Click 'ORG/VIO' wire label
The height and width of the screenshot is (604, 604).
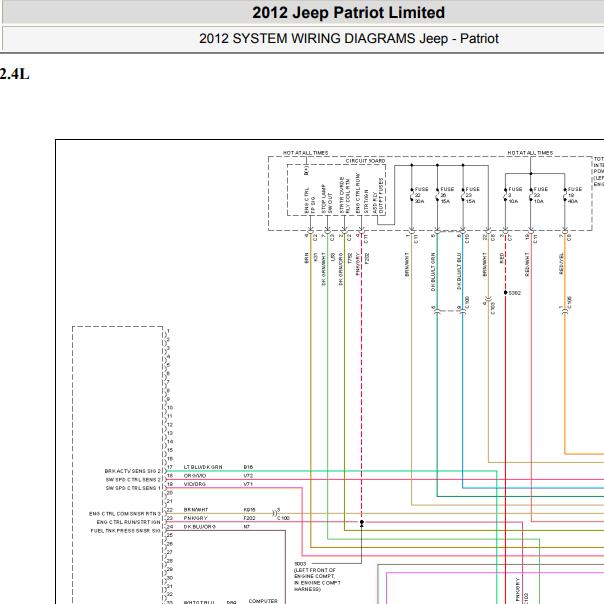[x=195, y=476]
